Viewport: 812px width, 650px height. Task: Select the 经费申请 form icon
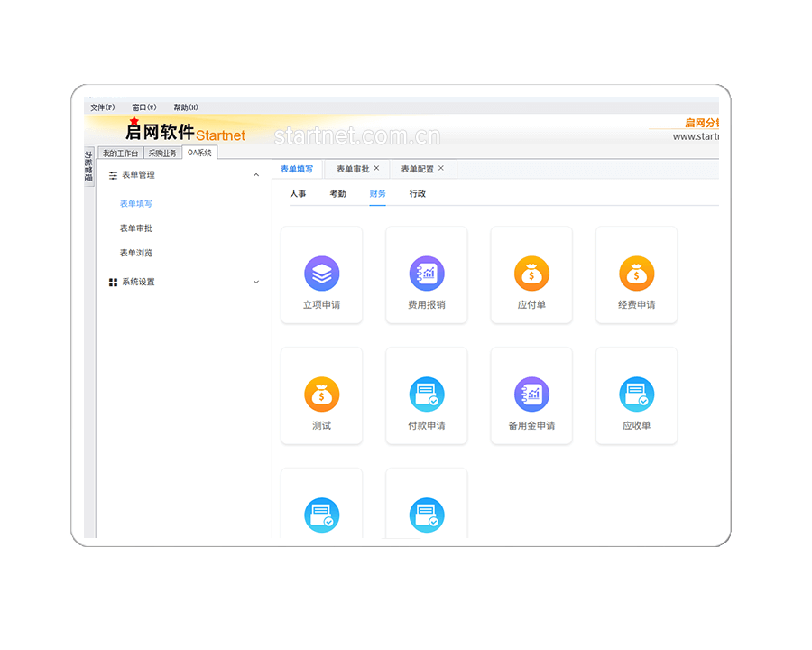point(636,273)
